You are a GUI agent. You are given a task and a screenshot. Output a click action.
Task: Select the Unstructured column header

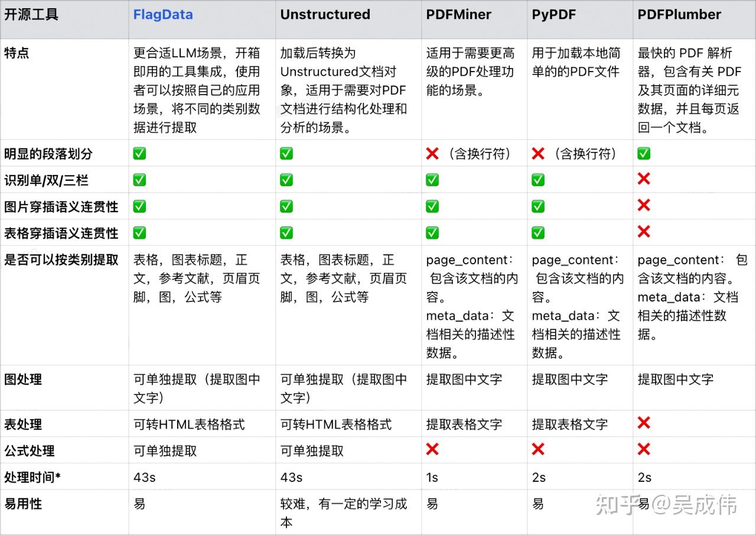coord(325,14)
